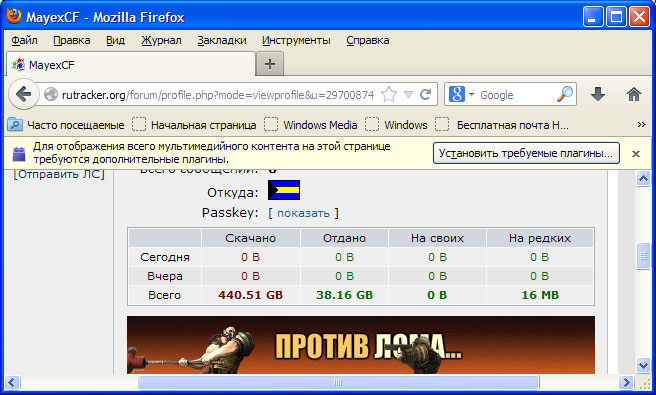The width and height of the screenshot is (656, 395).
Task: Dismiss the plugin notification bar
Action: point(636,154)
